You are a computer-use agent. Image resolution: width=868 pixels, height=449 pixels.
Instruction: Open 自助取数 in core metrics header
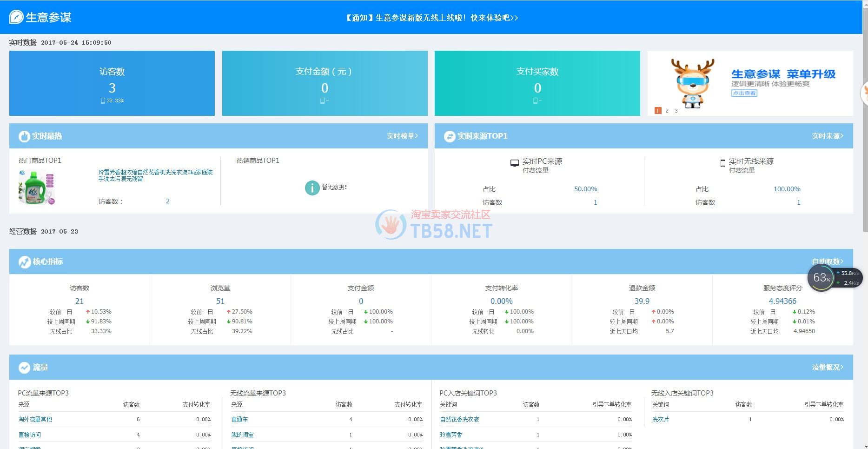pos(828,261)
